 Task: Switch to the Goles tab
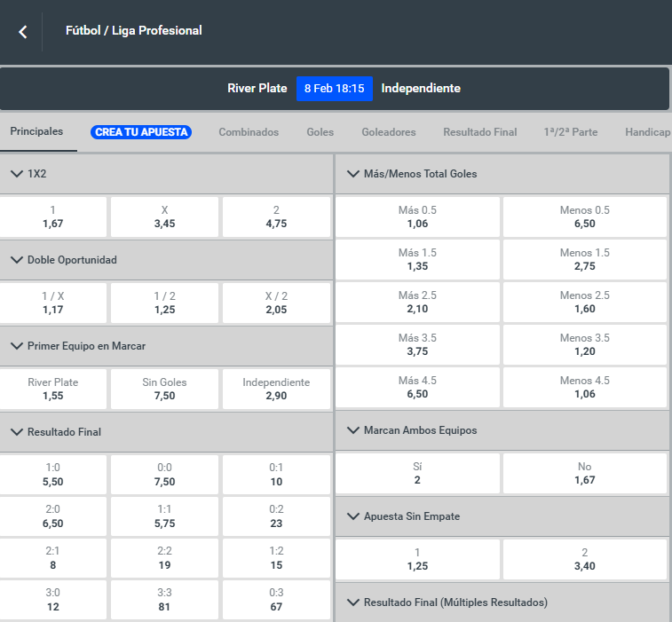coord(320,132)
